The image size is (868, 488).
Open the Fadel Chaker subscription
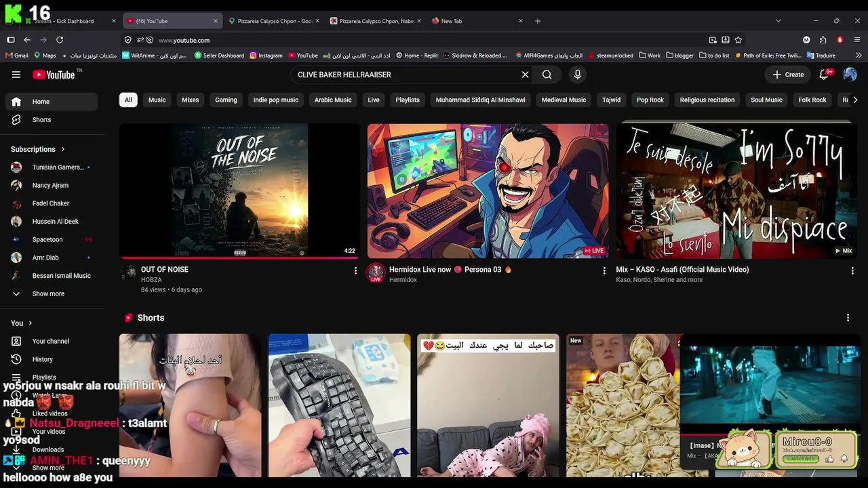pos(52,203)
